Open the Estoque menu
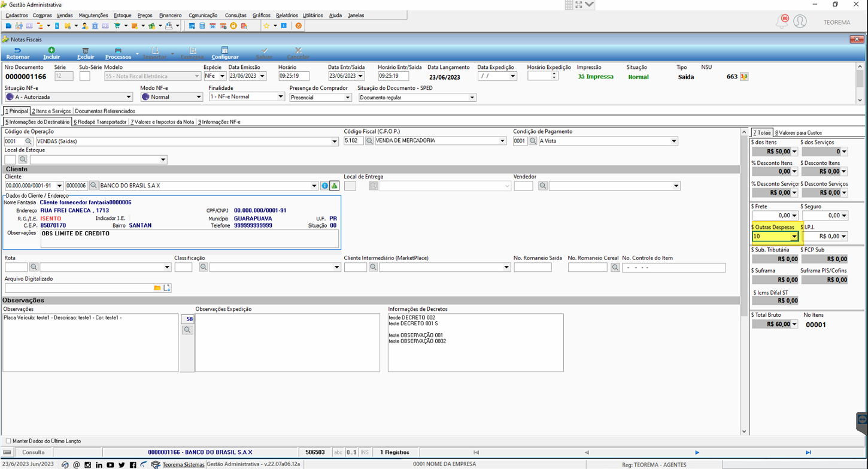 click(122, 15)
